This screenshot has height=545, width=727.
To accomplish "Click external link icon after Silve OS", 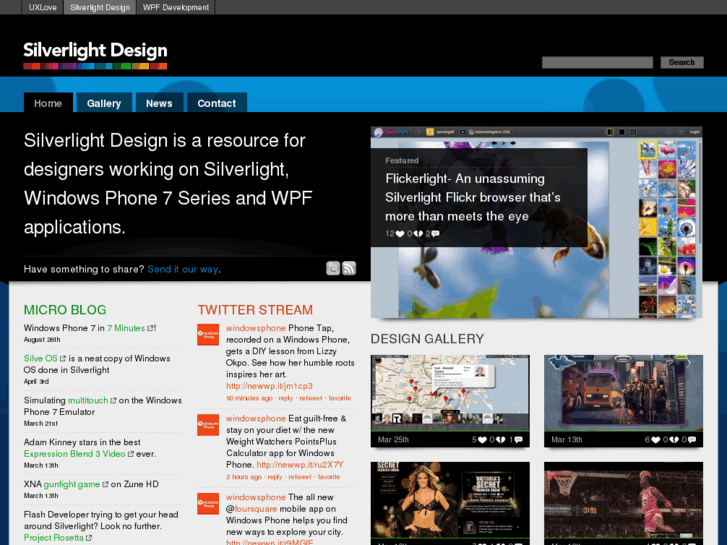I will (63, 359).
